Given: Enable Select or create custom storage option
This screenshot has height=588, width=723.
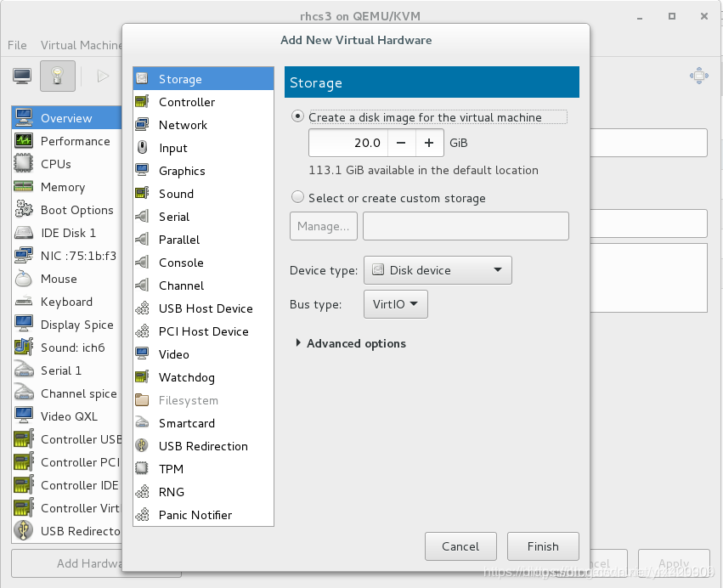Looking at the screenshot, I should pos(298,197).
